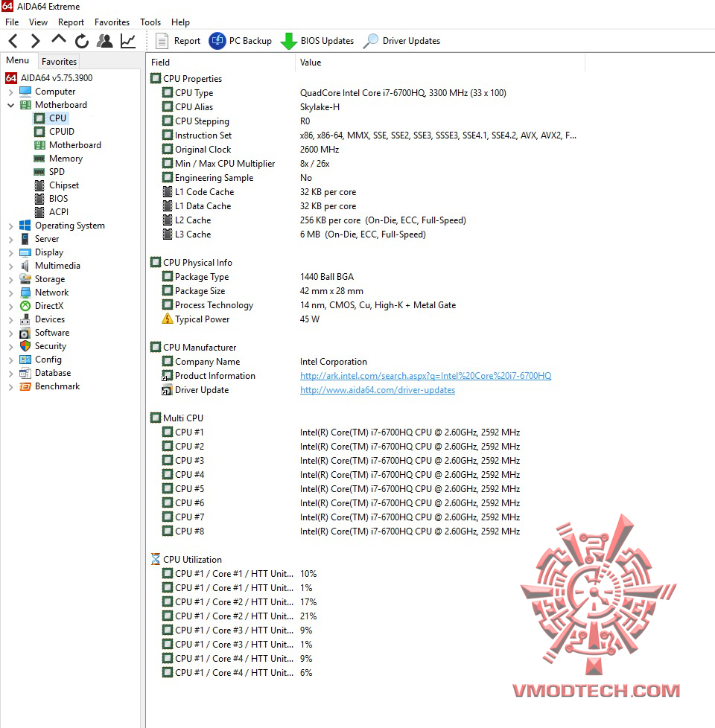Screen dimensions: 715x728
Task: Go forward with the right arrow icon
Action: point(35,41)
